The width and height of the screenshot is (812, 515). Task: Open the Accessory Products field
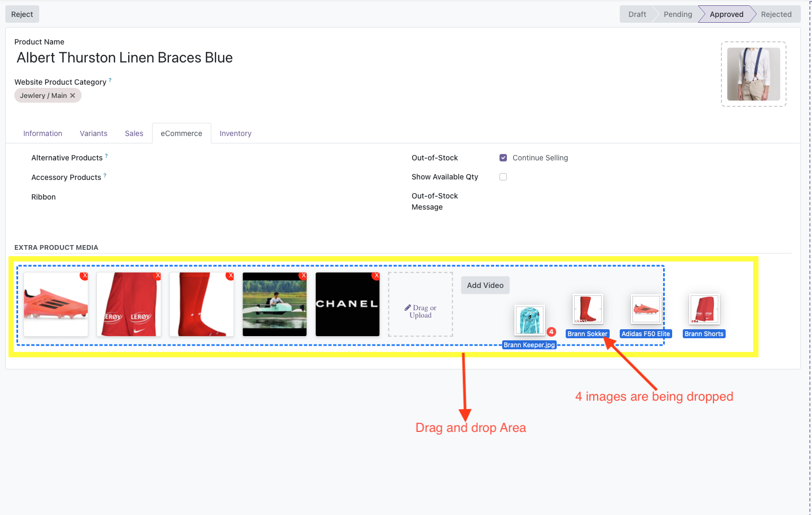tap(254, 177)
